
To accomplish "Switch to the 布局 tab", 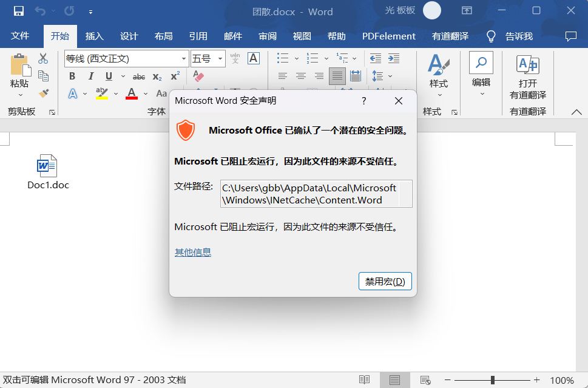I will (x=163, y=36).
